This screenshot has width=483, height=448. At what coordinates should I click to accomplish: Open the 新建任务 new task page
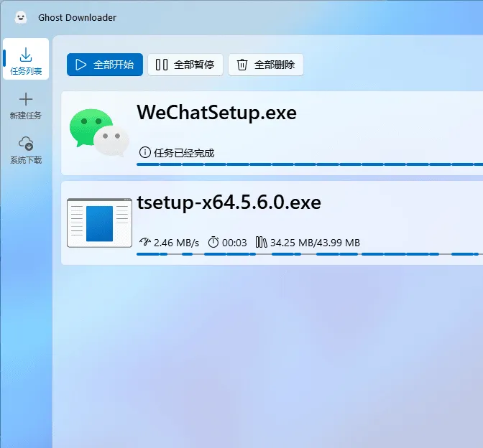tap(26, 106)
